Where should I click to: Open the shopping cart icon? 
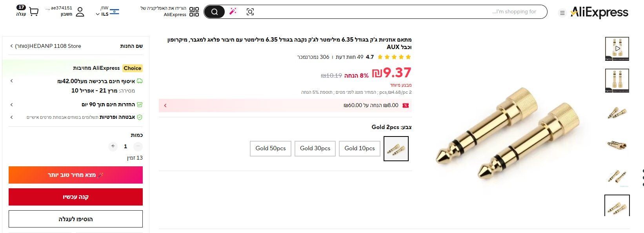click(x=34, y=11)
